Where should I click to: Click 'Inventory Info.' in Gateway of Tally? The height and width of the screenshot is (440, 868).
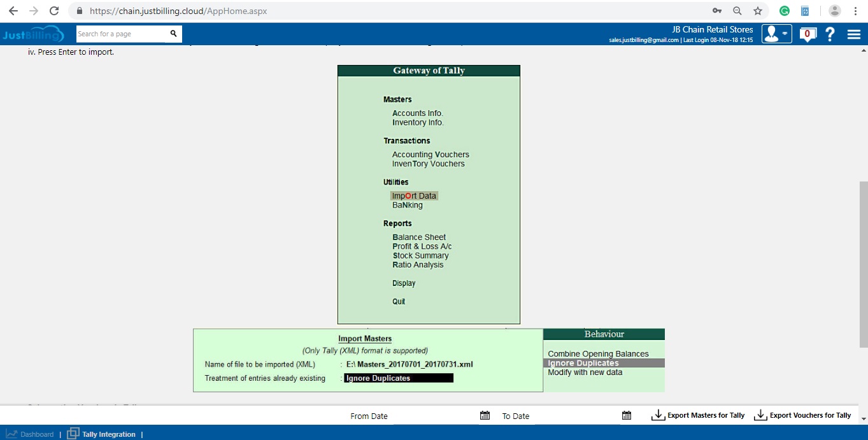418,122
